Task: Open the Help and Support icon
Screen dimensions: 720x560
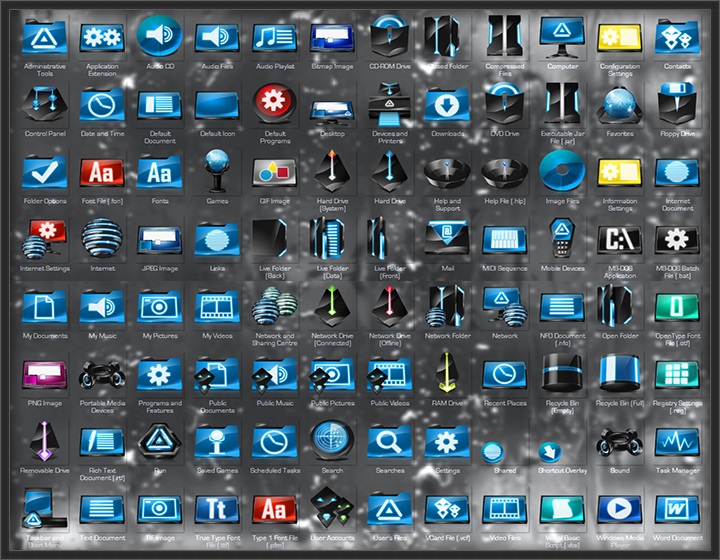Action: (447, 172)
